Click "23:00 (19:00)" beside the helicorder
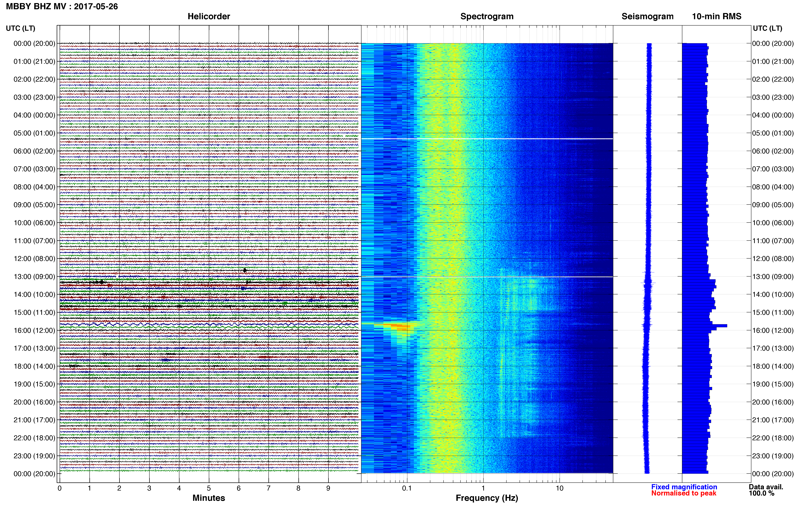 34,456
